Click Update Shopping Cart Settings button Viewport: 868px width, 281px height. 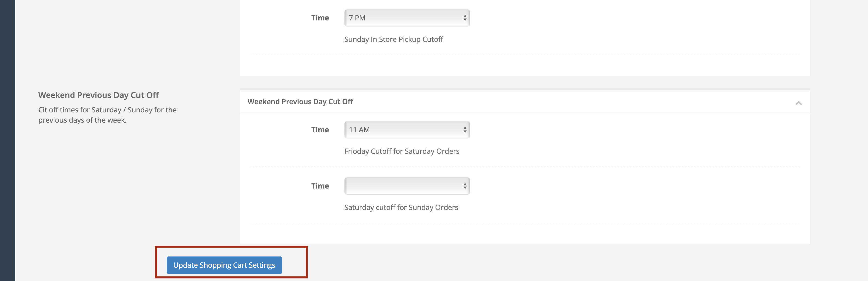[224, 265]
